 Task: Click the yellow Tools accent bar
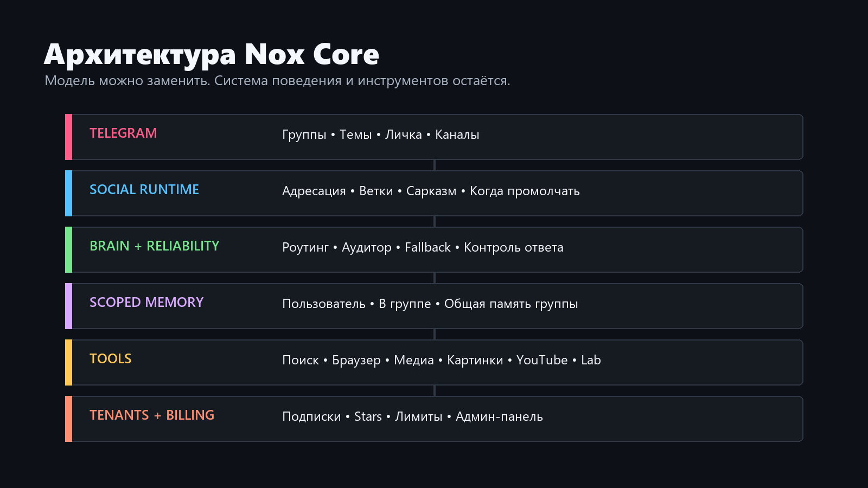tap(68, 362)
